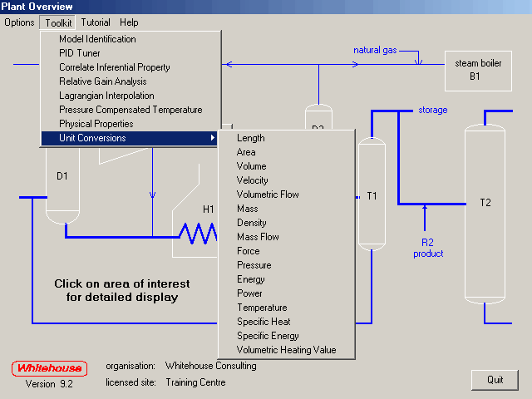Open the Help menu

point(129,22)
